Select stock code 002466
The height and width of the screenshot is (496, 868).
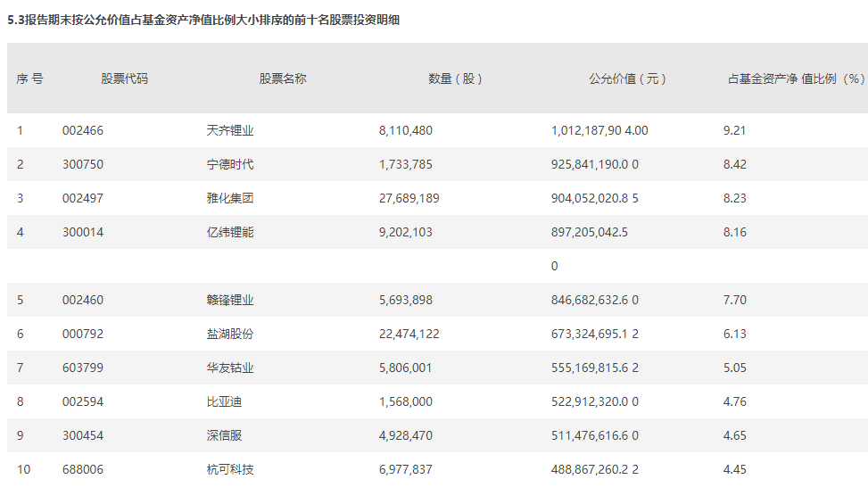83,130
